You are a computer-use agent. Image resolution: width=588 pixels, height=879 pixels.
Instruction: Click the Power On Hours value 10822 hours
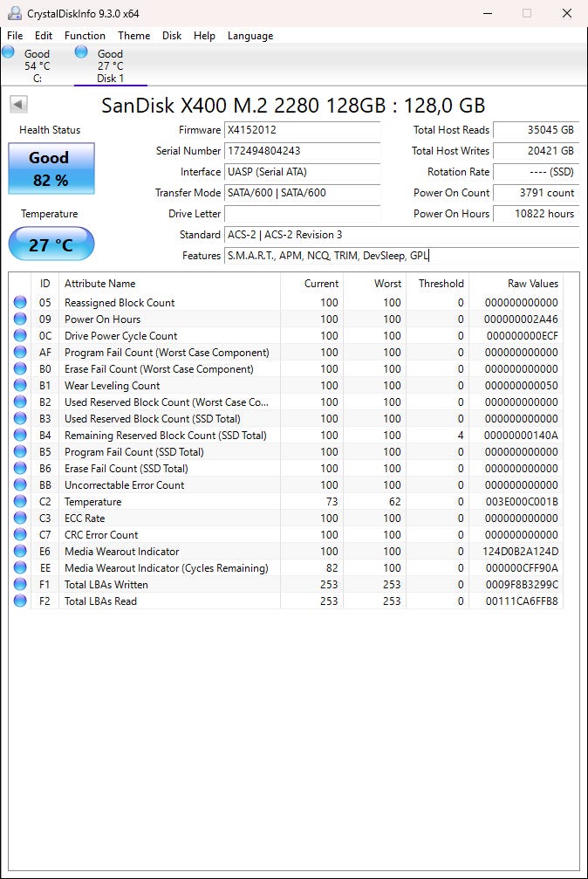coord(536,214)
